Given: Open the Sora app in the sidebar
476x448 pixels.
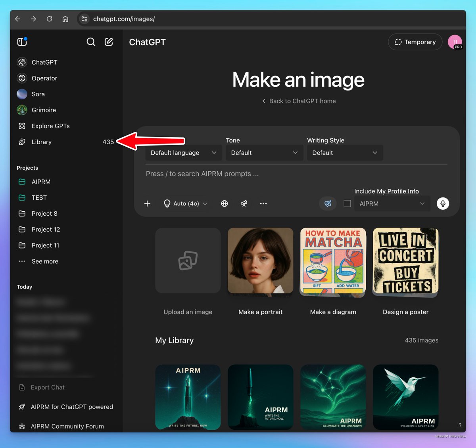Looking at the screenshot, I should click(x=38, y=94).
